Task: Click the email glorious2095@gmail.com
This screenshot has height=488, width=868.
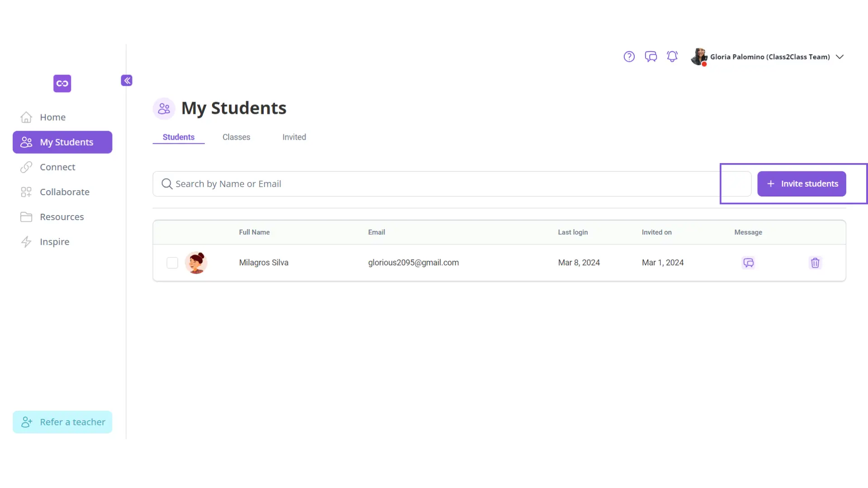Action: (413, 263)
